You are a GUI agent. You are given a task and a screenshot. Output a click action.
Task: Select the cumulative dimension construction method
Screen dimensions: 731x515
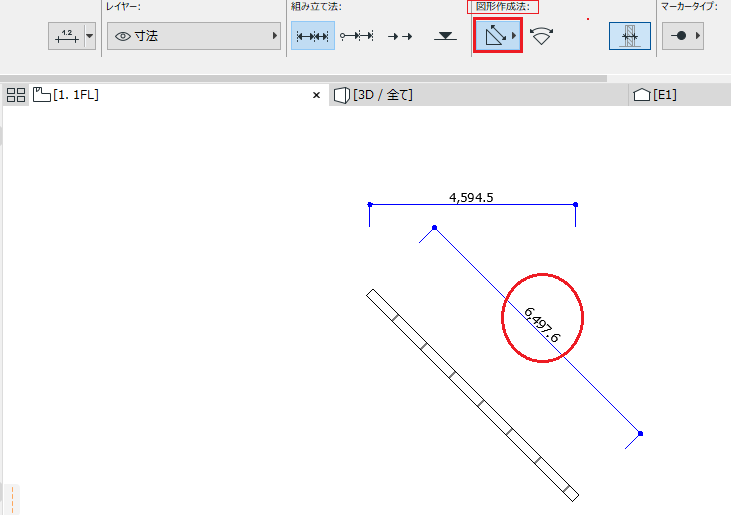pyautogui.click(x=357, y=36)
